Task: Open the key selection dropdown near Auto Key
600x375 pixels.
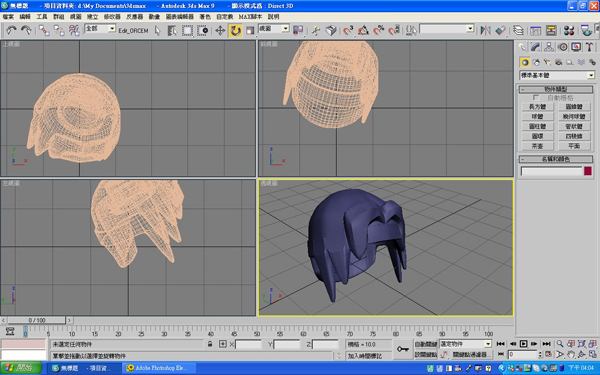Action: 465,344
